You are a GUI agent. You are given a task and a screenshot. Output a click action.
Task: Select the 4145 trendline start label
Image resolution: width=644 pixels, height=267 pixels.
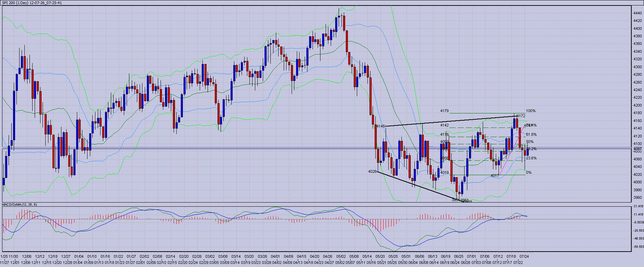[380, 126]
